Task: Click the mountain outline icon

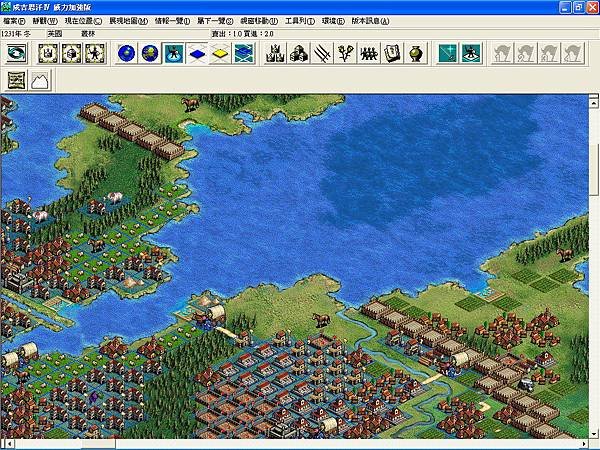Action: point(40,81)
